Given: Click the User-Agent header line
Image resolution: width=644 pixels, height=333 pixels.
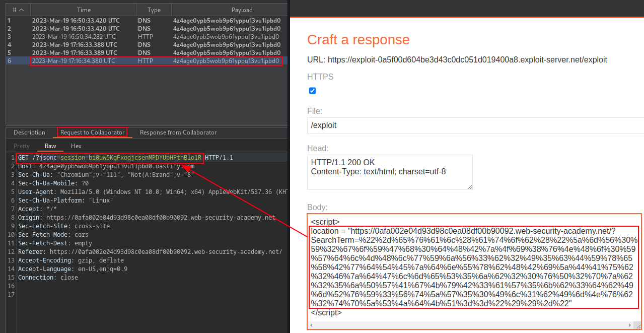Looking at the screenshot, I should (x=152, y=192).
